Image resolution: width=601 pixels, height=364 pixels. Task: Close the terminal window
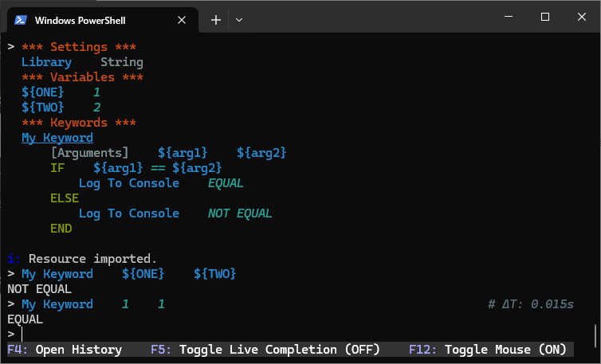coord(581,17)
